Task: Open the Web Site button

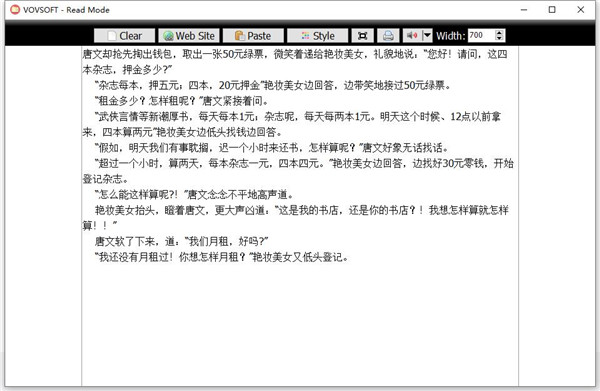Action: click(x=189, y=36)
